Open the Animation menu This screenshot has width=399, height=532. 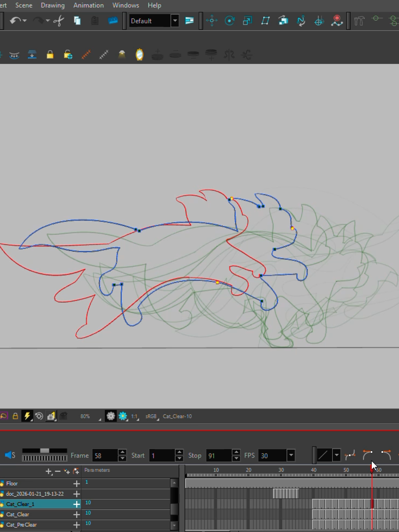(88, 5)
